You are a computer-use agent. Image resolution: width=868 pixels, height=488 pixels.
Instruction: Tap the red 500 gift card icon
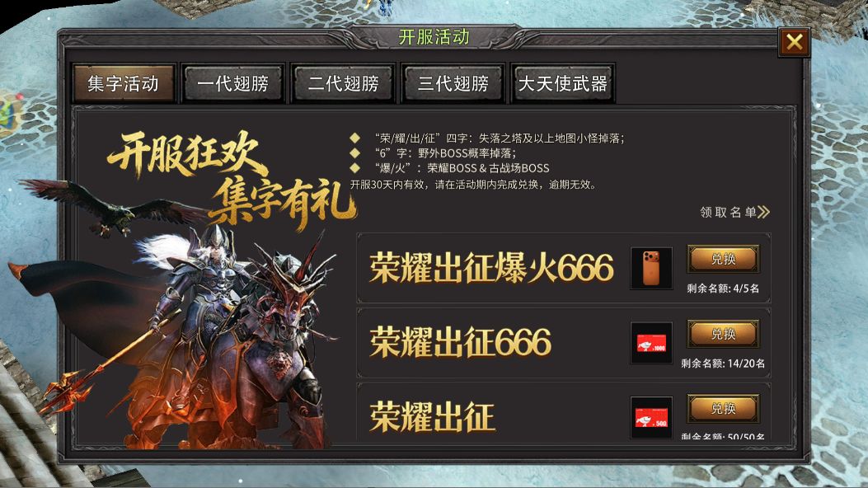[x=651, y=417]
